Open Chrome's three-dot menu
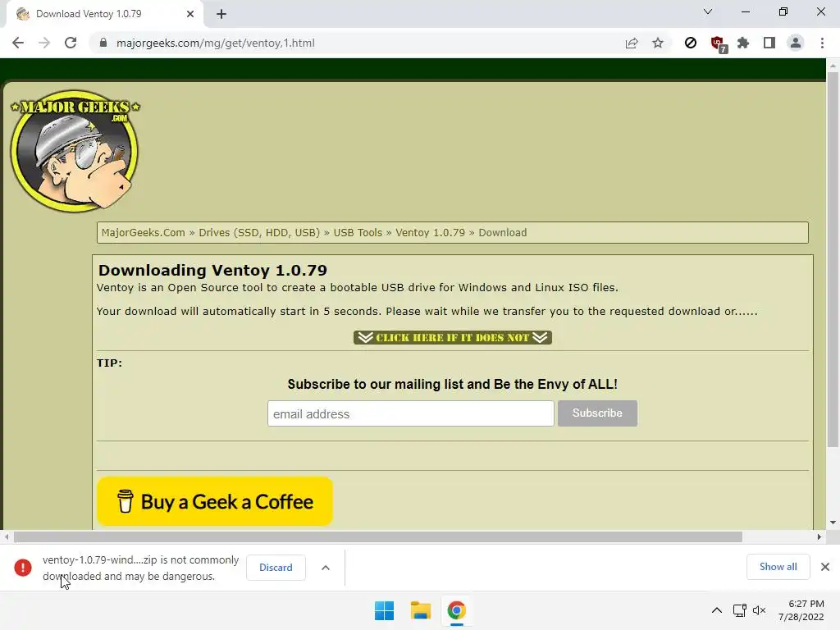The image size is (840, 630). pos(822,43)
